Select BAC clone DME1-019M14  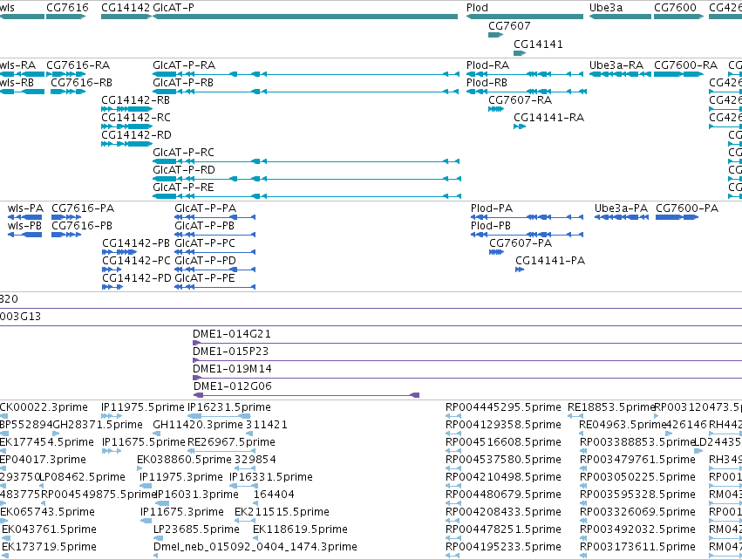467,378
